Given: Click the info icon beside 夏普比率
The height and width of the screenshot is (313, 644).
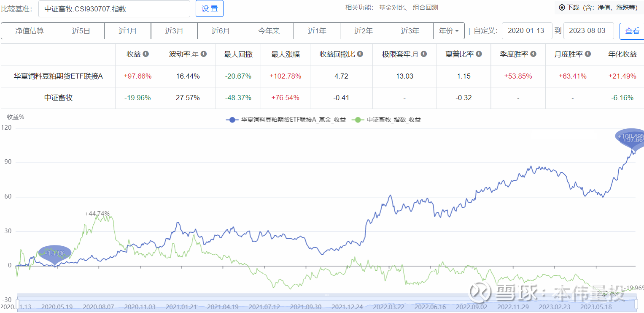Looking at the screenshot, I should pyautogui.click(x=479, y=54).
